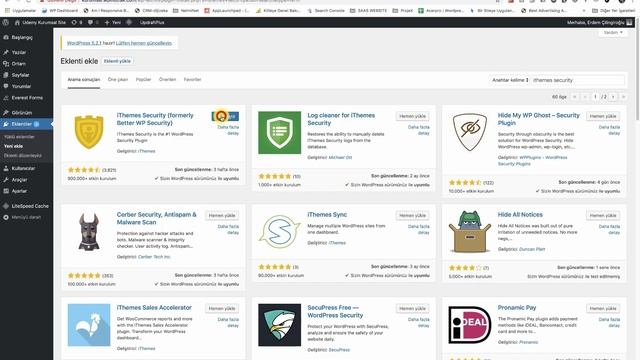640x360 pixels.
Task: Select Önerilen tab
Action: (x=167, y=80)
